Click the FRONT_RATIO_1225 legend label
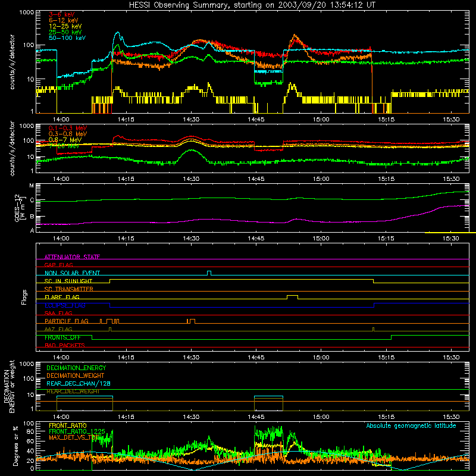Viewport: 476px width, 476px height. 77,431
